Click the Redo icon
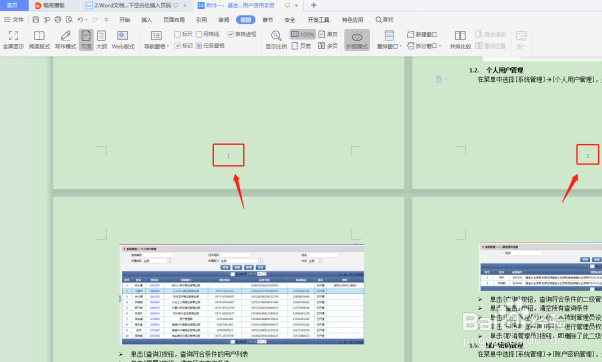This screenshot has width=602, height=362. 95,20
